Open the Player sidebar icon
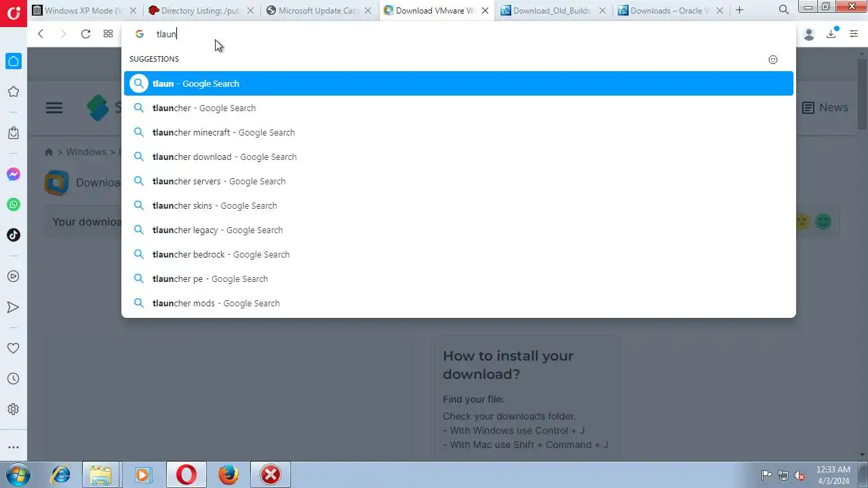 [x=14, y=277]
